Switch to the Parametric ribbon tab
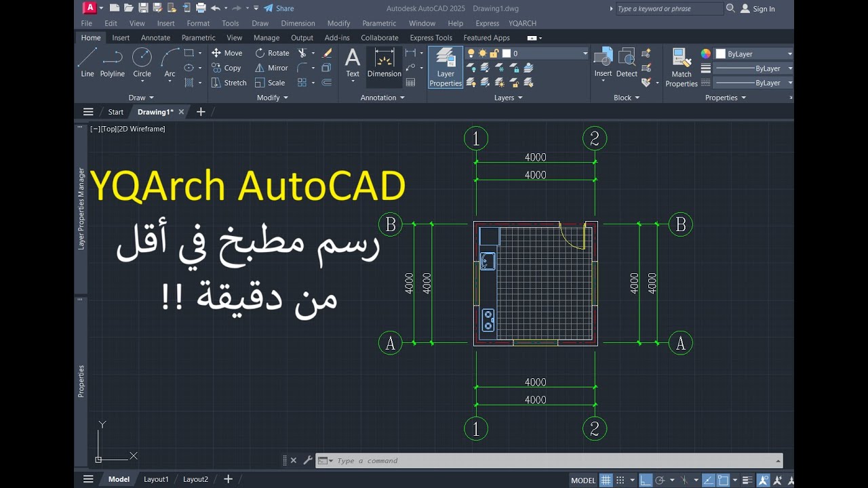Image resolution: width=868 pixels, height=488 pixels. click(x=199, y=38)
